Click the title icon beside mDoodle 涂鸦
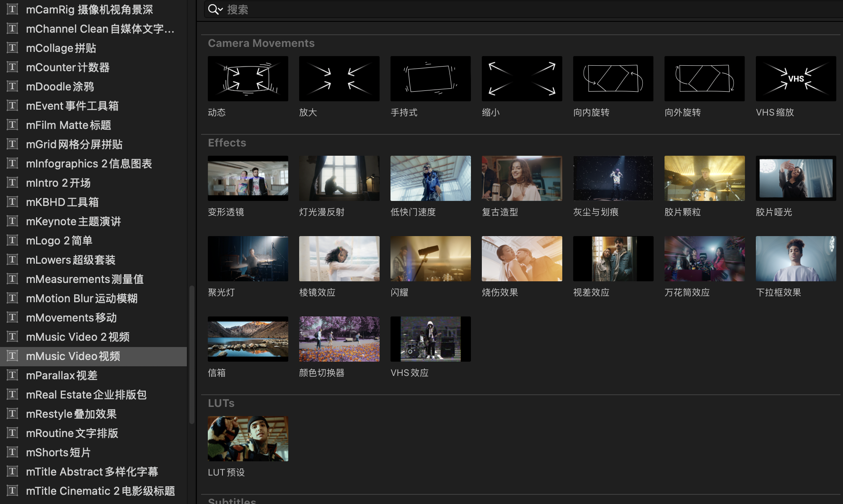Viewport: 843px width, 504px height. tap(13, 86)
